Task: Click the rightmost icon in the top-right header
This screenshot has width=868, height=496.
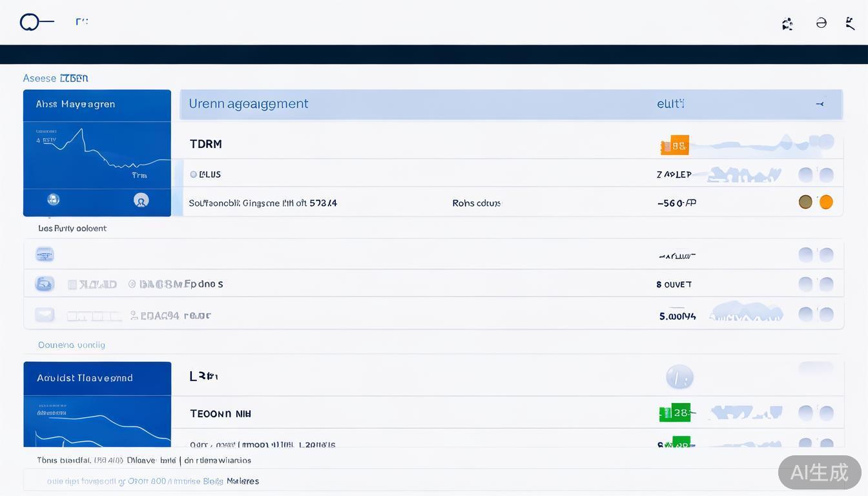Action: pyautogui.click(x=851, y=24)
